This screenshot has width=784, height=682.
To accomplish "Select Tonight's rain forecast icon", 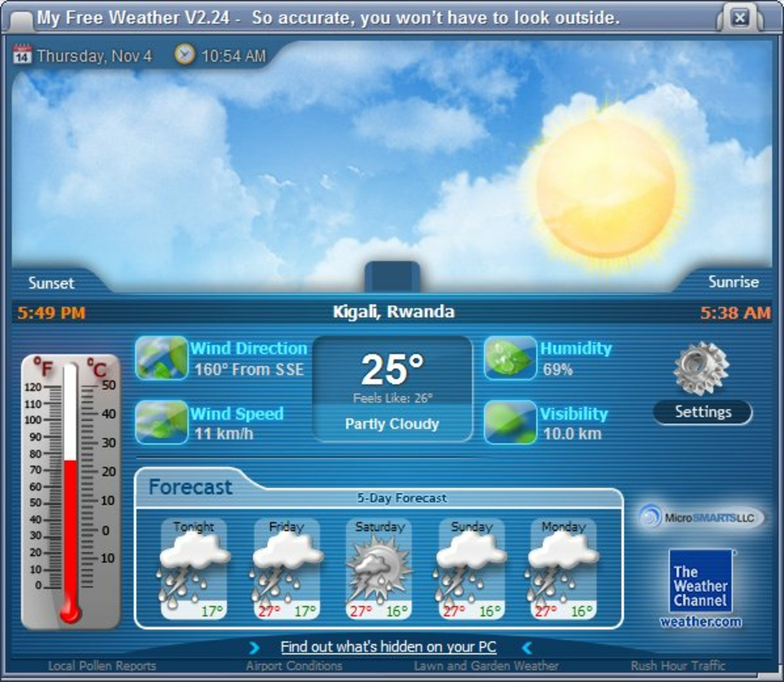I will coord(195,567).
